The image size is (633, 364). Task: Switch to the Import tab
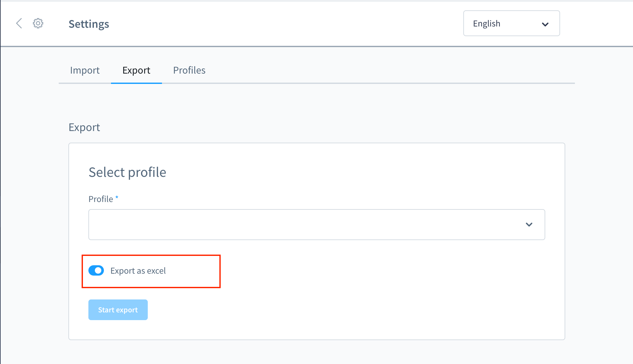point(85,70)
